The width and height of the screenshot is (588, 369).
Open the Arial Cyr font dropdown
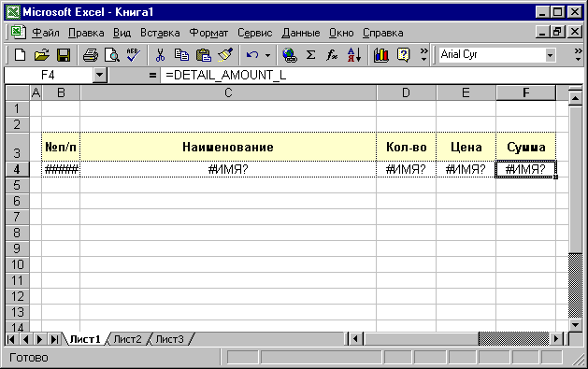(550, 55)
